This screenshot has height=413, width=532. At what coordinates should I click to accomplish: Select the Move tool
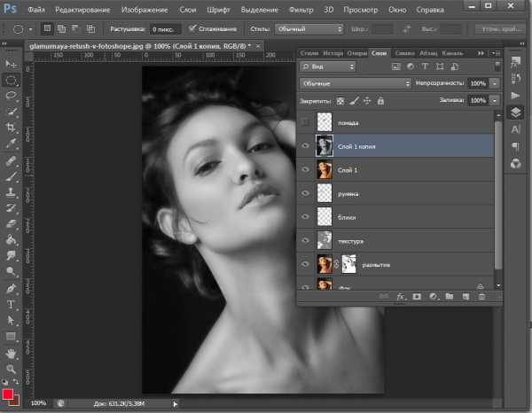11,64
